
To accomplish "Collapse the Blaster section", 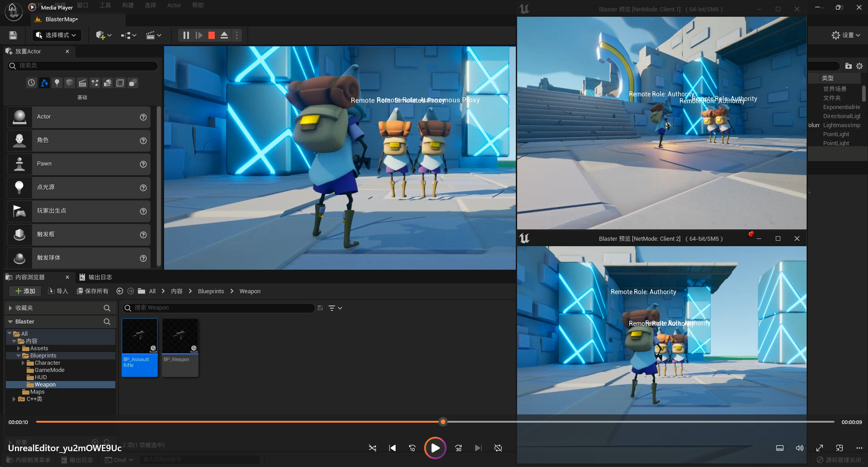I will pyautogui.click(x=10, y=322).
